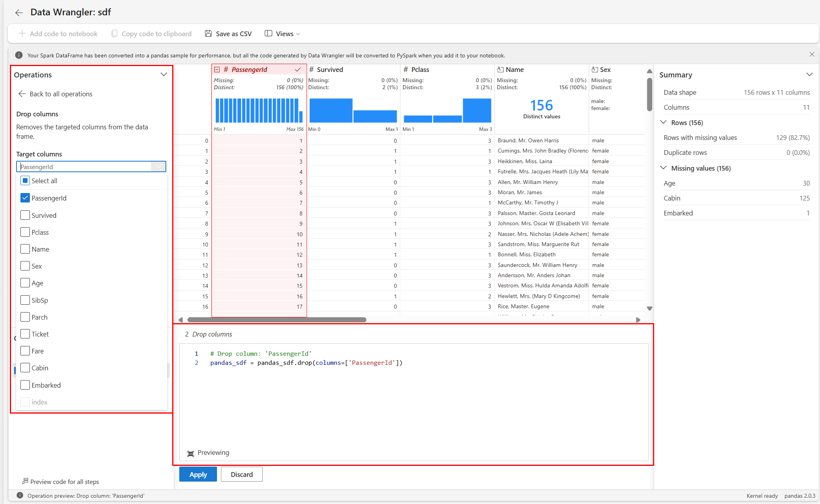Check the Cabin column checkbox

25,368
